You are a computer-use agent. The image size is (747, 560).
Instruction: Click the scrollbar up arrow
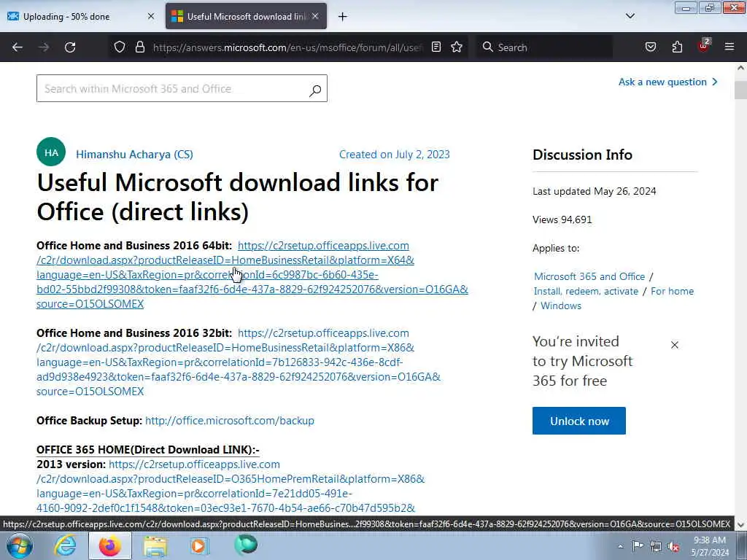740,68
